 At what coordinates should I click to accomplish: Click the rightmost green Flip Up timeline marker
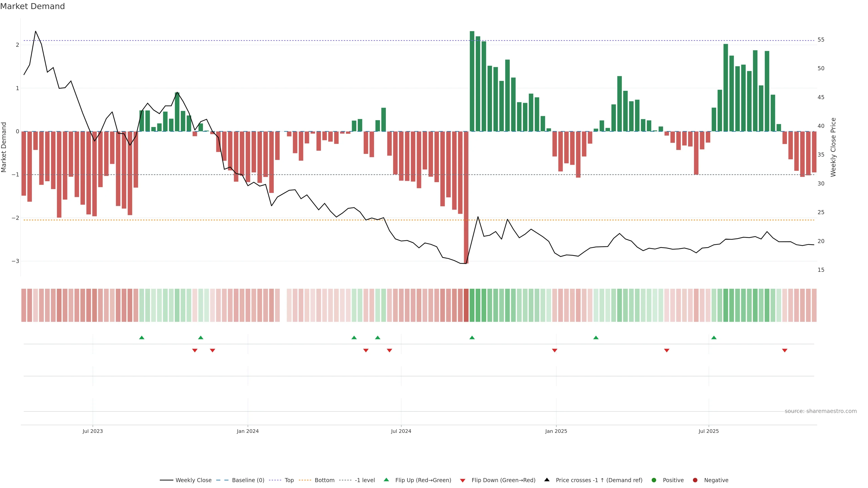point(714,338)
